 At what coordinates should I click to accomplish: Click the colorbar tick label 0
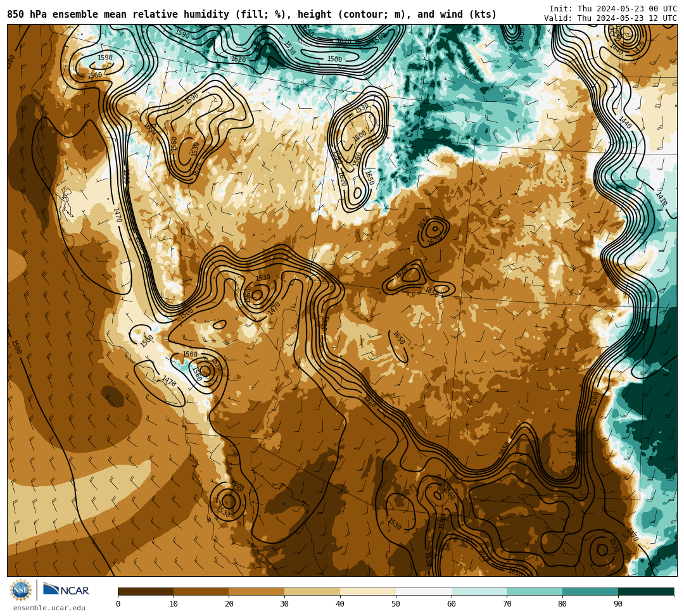tap(118, 604)
